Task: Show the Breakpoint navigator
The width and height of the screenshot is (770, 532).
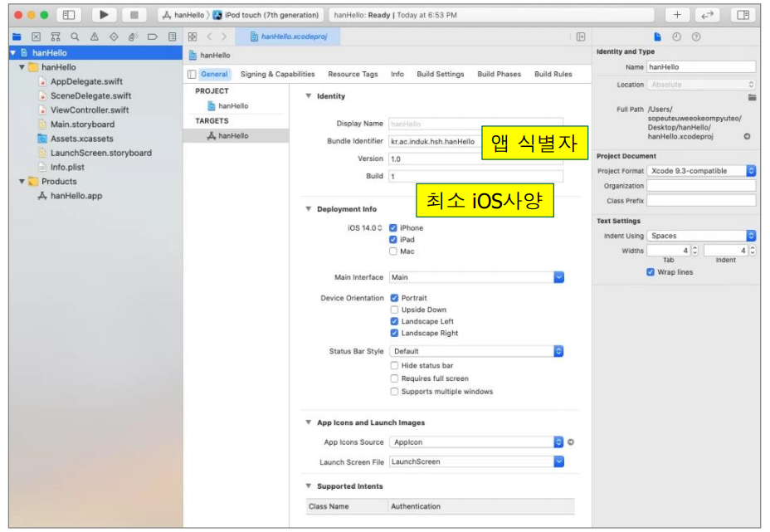Action: coord(152,37)
